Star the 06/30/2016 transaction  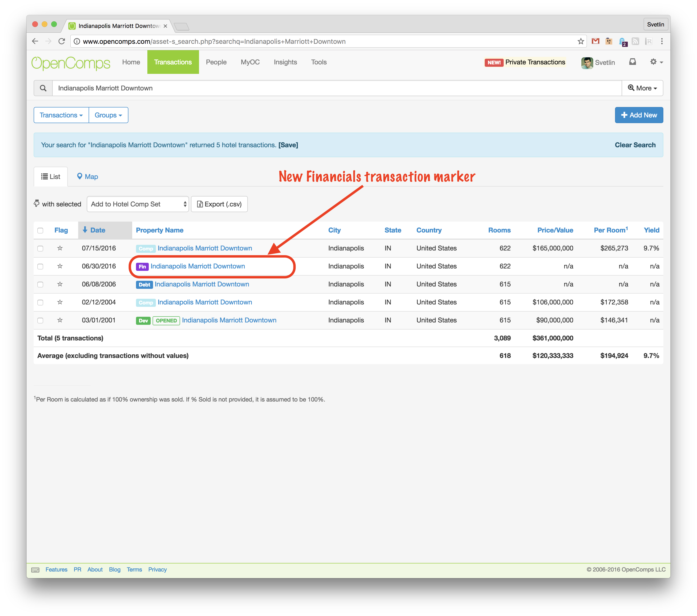60,266
